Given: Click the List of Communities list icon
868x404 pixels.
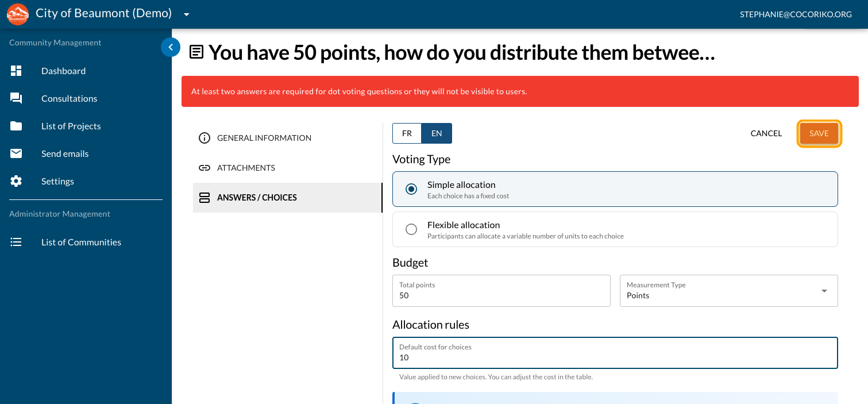Looking at the screenshot, I should 16,242.
